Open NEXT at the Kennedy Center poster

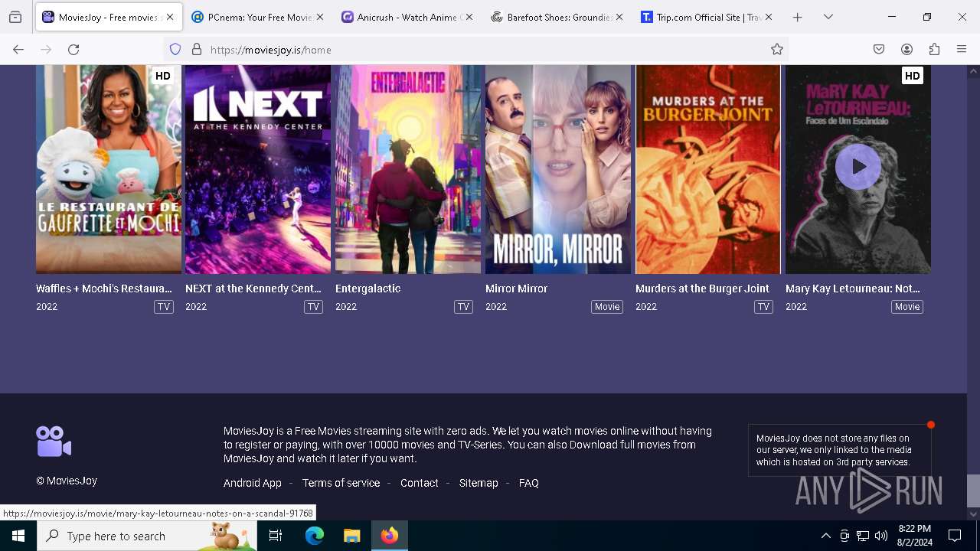coord(258,169)
